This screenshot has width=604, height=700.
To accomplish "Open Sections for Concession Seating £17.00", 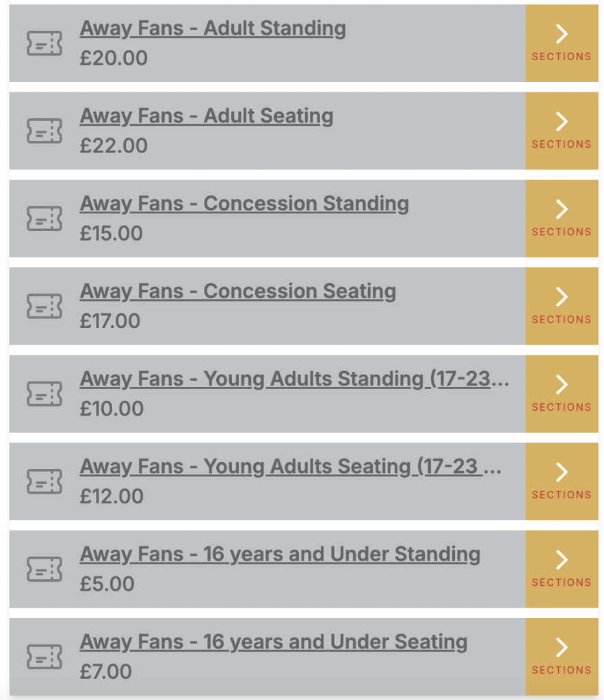I will pos(562,306).
